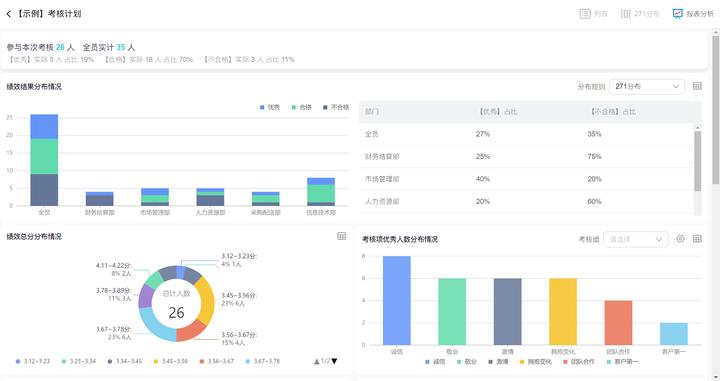Click the 财务结算部 stacked bar
This screenshot has width=720, height=381.
point(100,199)
